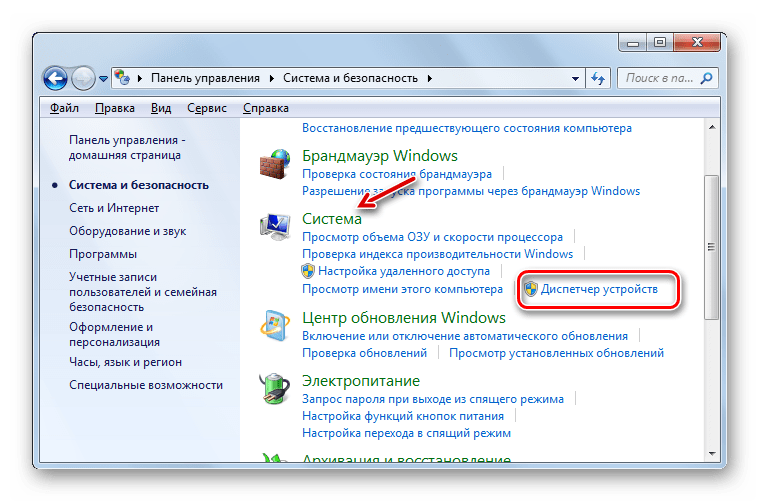Click Проверка обновлений link
Image resolution: width=760 pixels, height=502 pixels.
(x=364, y=353)
